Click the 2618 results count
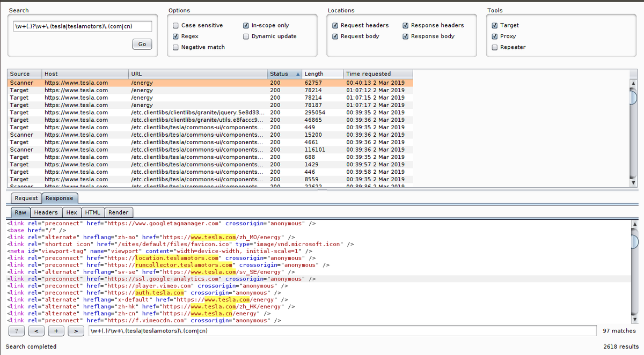This screenshot has height=355, width=644. 621,346
